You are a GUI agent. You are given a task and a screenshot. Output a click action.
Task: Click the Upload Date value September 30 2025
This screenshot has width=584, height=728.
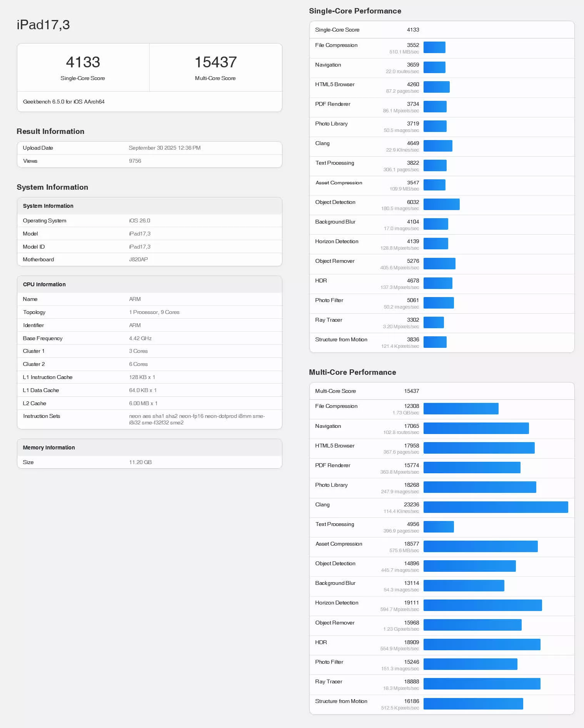point(164,148)
